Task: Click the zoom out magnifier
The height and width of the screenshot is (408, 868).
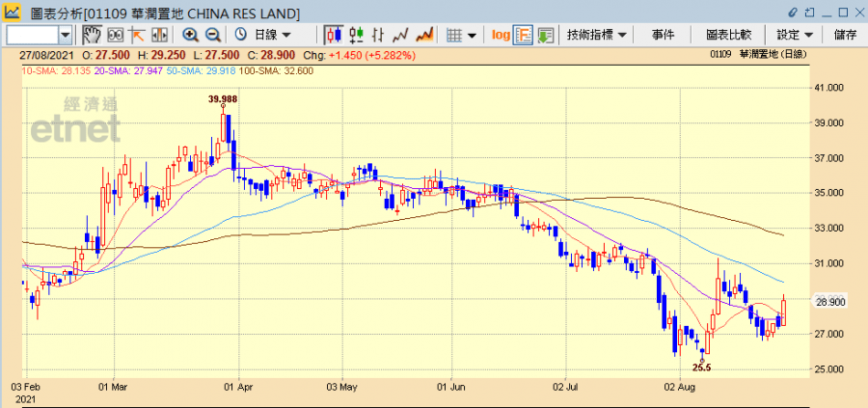Action: pos(213,35)
